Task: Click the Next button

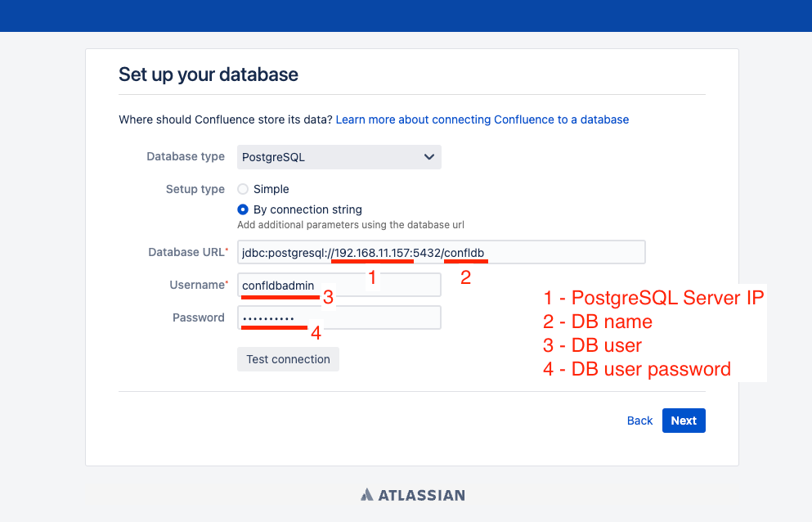Action: pyautogui.click(x=684, y=421)
